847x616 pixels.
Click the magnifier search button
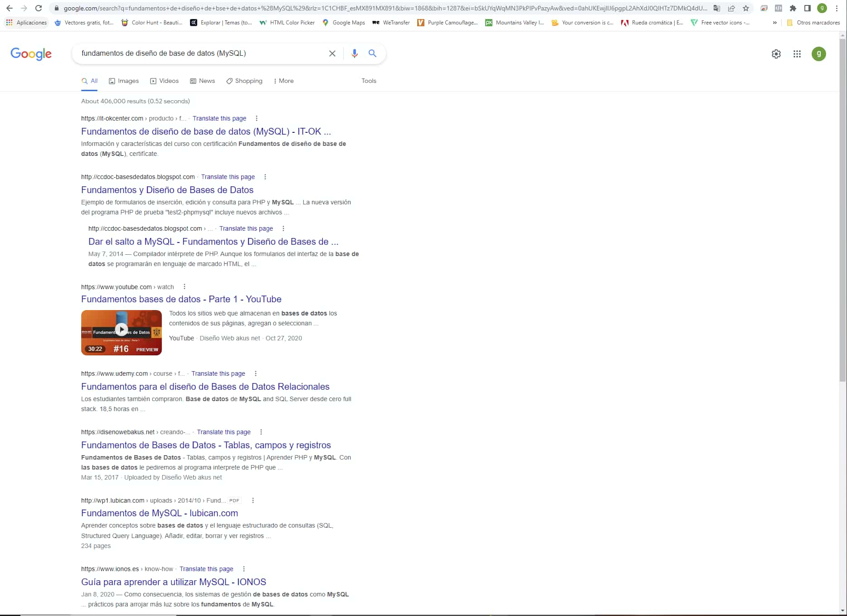tap(372, 53)
